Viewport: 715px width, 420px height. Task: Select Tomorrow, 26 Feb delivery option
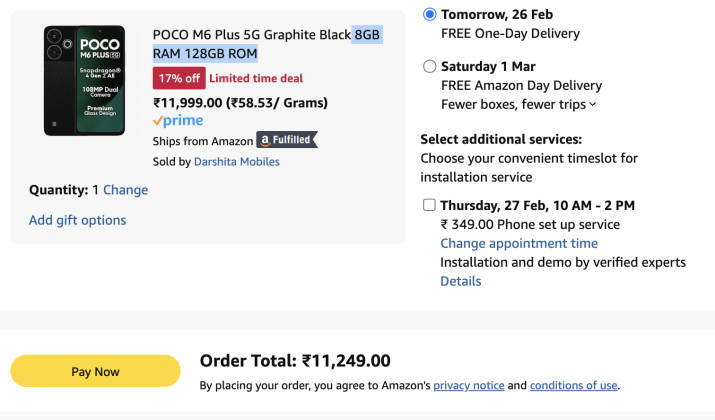[430, 14]
